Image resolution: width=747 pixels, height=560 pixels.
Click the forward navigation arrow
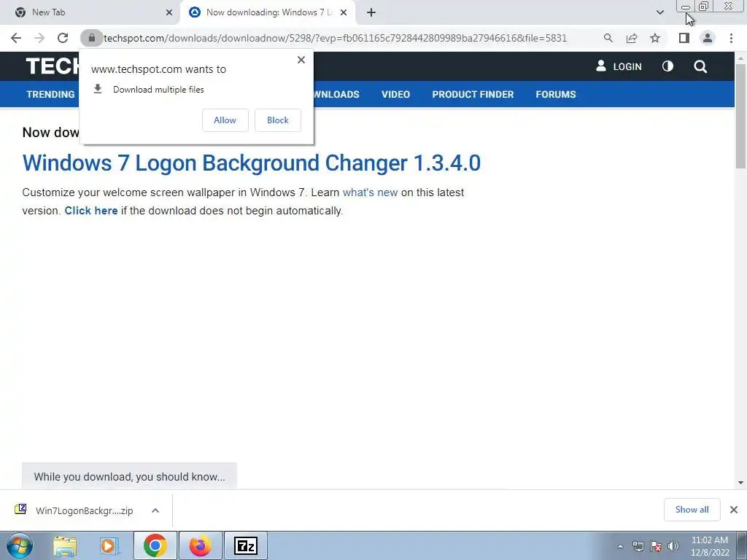[39, 38]
